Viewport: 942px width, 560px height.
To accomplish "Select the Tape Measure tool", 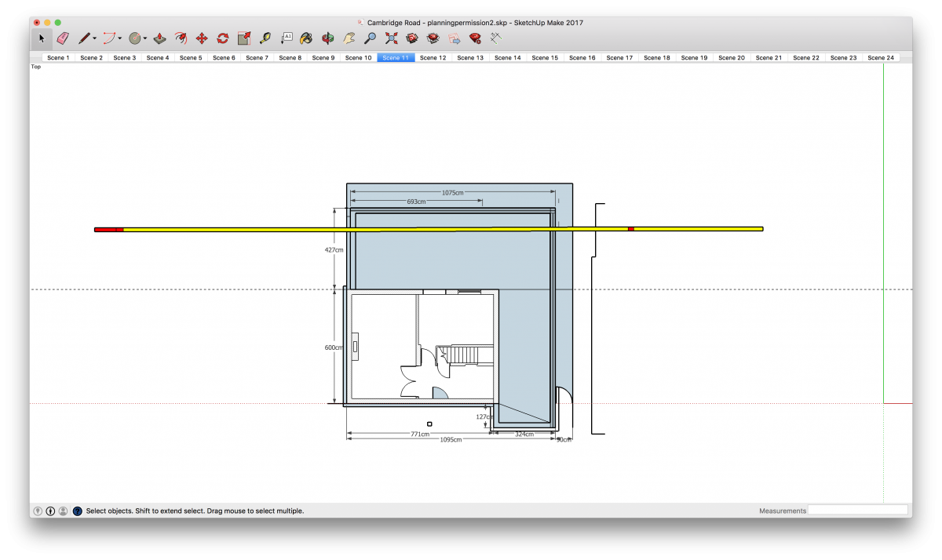I will [x=266, y=37].
